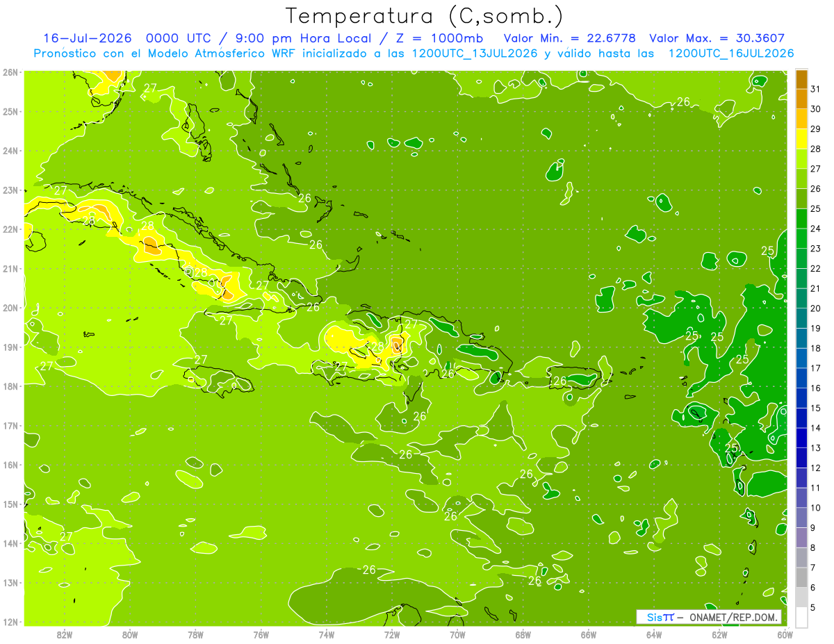Click the colorbar scale label '30'
Viewport: 834px width, 644px height.
816,109
